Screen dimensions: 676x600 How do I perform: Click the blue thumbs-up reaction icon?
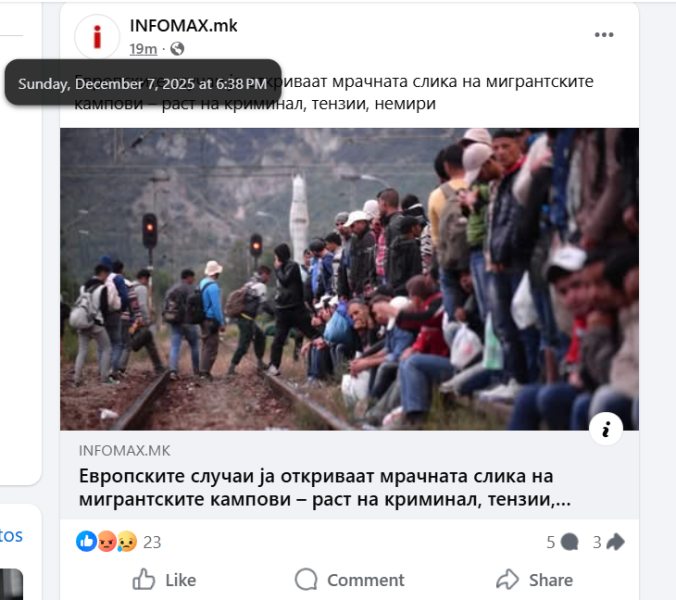click(86, 541)
